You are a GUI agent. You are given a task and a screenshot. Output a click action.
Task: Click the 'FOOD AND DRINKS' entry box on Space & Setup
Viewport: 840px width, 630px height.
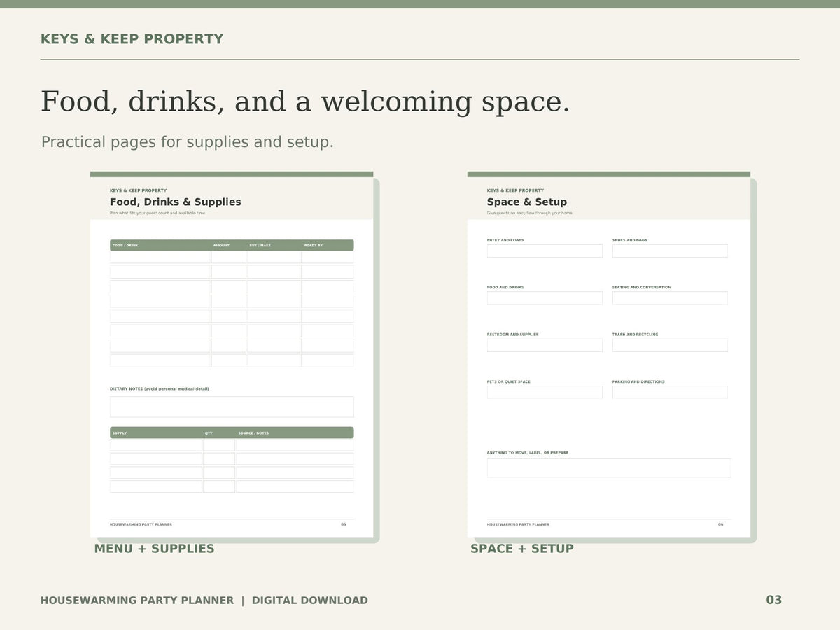pos(545,298)
